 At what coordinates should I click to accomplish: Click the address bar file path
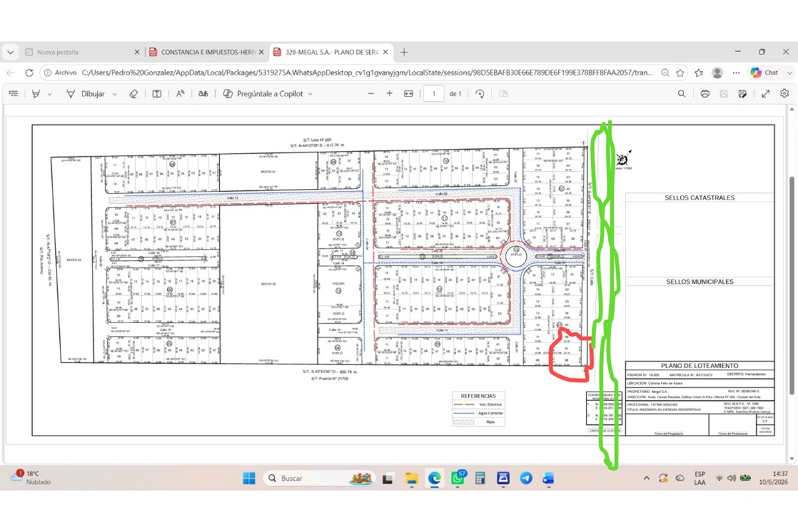pos(368,72)
